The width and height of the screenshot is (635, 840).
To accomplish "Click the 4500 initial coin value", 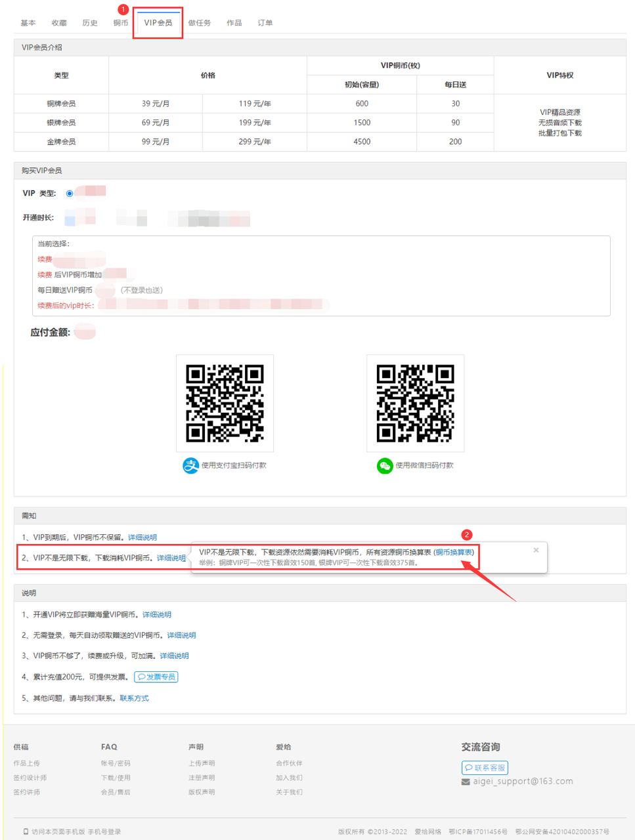I will pos(362,142).
